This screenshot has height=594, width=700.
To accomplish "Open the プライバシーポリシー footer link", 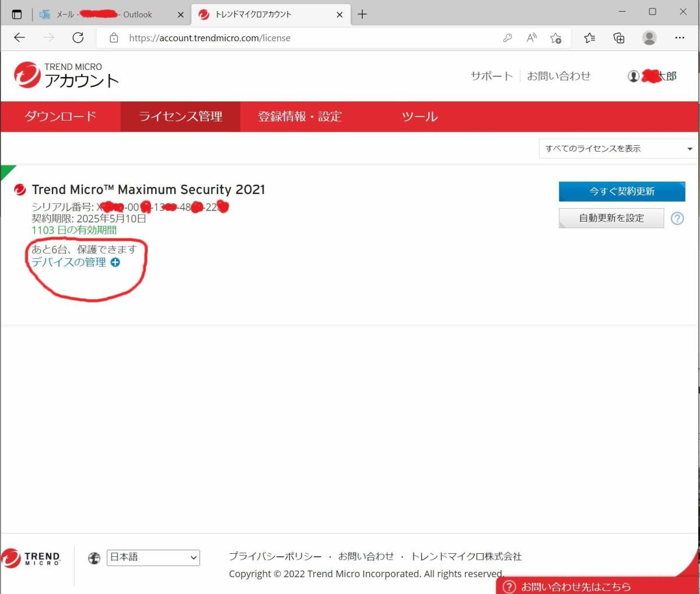I will (x=275, y=556).
